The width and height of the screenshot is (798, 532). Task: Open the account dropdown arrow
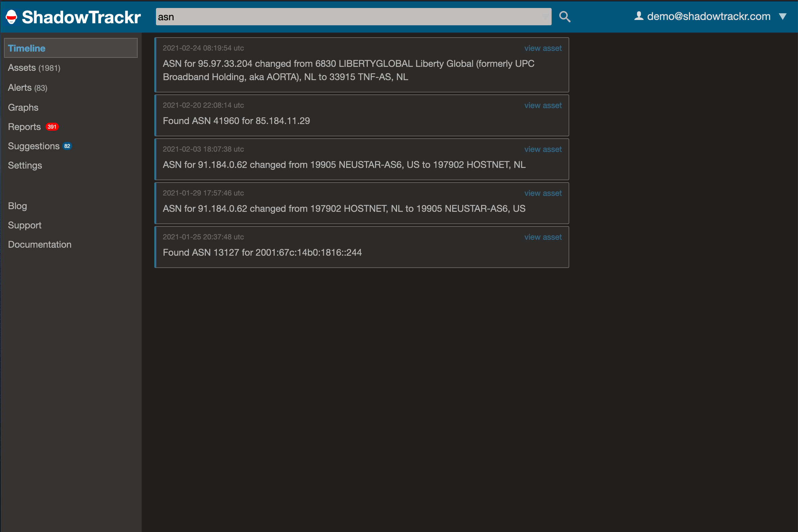[783, 16]
